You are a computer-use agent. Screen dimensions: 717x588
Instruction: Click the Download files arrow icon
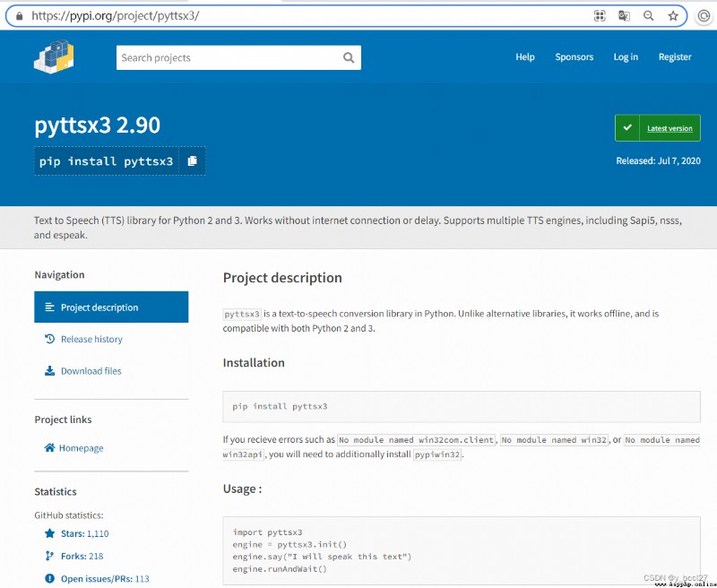point(50,371)
